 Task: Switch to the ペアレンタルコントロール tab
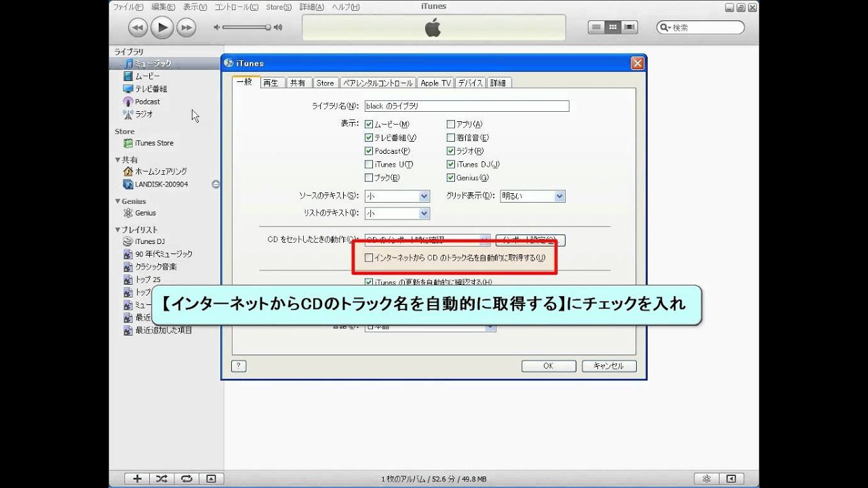pos(378,83)
